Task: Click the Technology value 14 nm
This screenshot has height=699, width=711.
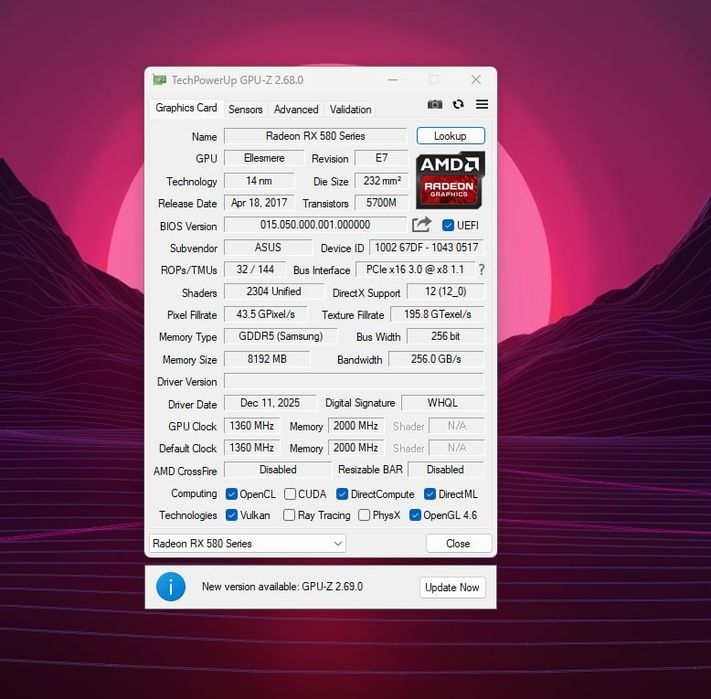Action: (259, 181)
